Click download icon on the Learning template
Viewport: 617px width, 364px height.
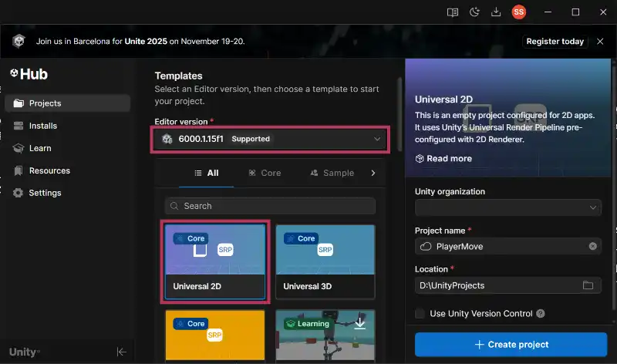360,324
